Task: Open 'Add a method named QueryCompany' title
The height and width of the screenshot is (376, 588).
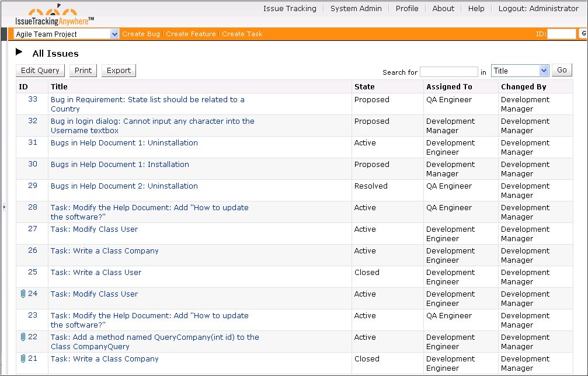Action: click(155, 342)
